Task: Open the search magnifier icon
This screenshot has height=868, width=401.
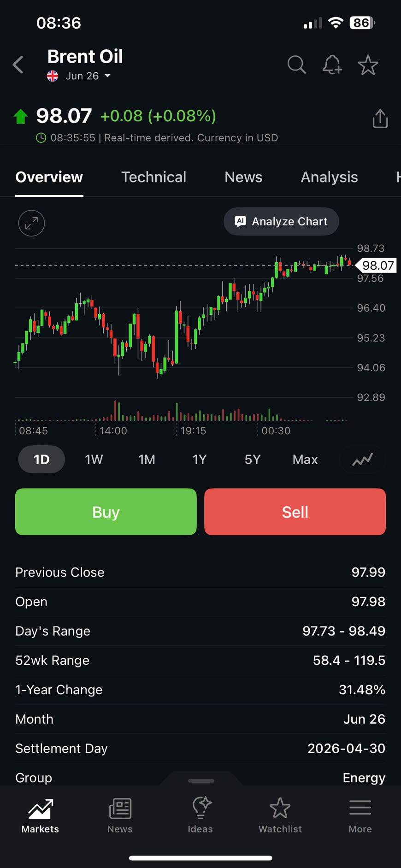Action: [x=296, y=65]
